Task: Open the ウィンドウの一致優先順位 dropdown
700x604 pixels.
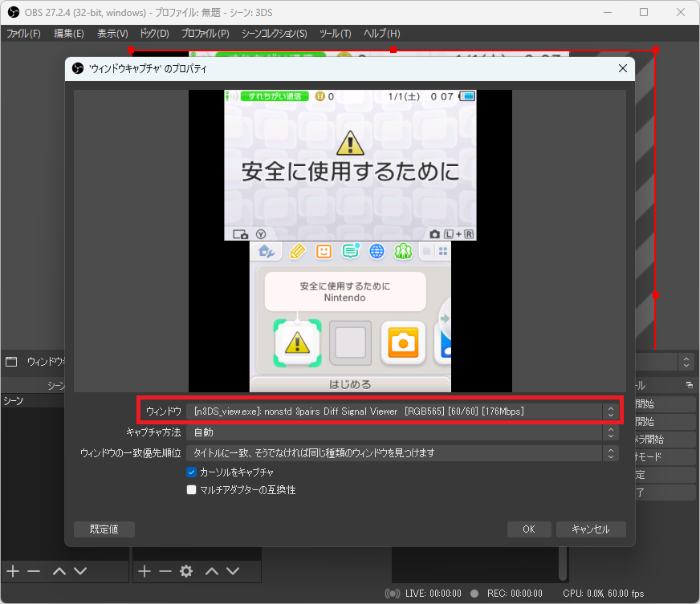Action: 402,453
